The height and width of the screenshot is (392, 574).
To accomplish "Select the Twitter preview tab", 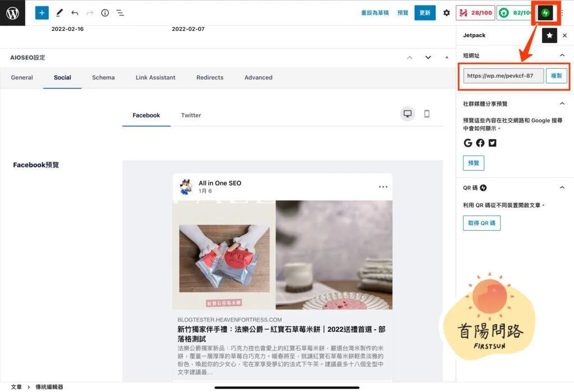I will coord(191,115).
